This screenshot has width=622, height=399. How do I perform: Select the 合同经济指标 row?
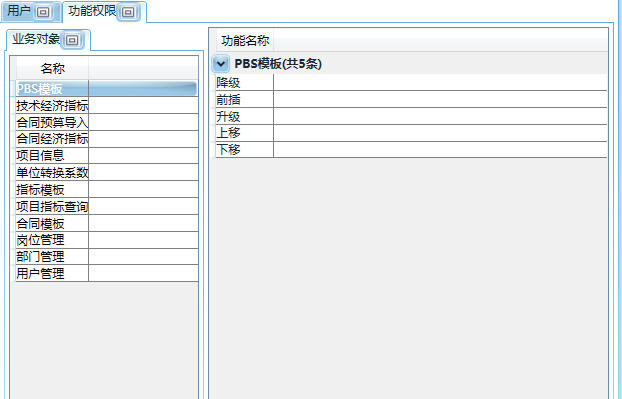tap(106, 139)
